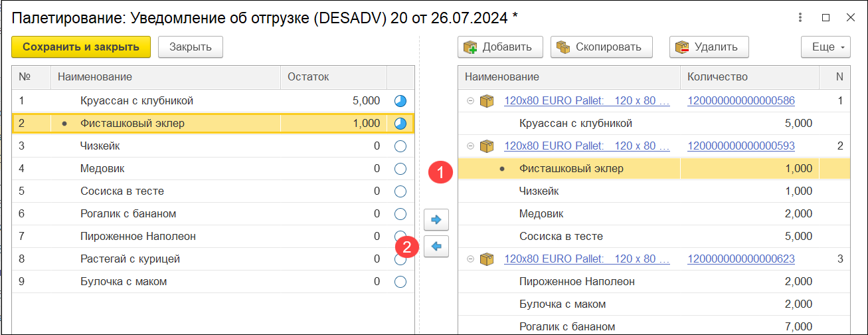Open 120x80 EURO Pallet link in row 2
Screen dimensions: 868x335
pos(587,146)
